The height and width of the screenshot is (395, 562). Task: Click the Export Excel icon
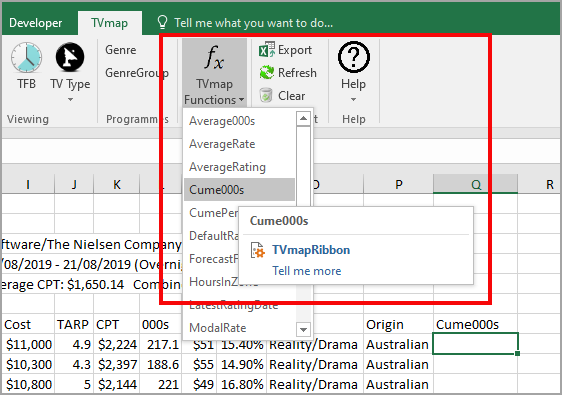(267, 50)
